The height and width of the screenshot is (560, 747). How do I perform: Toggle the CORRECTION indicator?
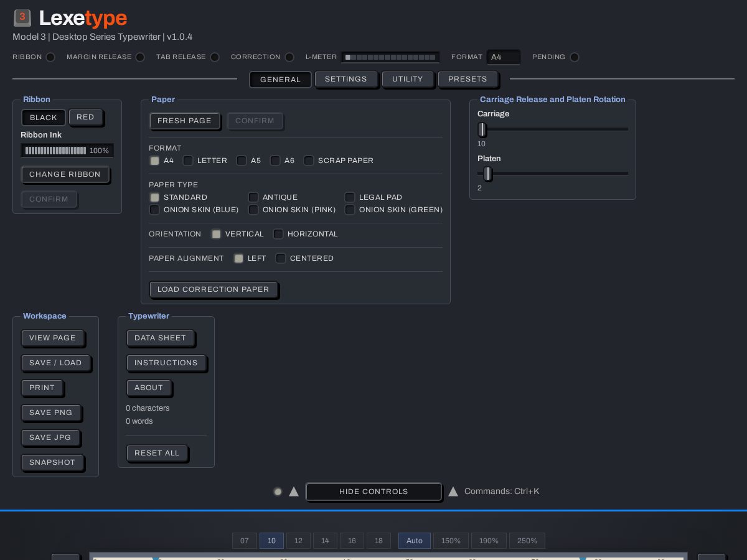pyautogui.click(x=289, y=57)
